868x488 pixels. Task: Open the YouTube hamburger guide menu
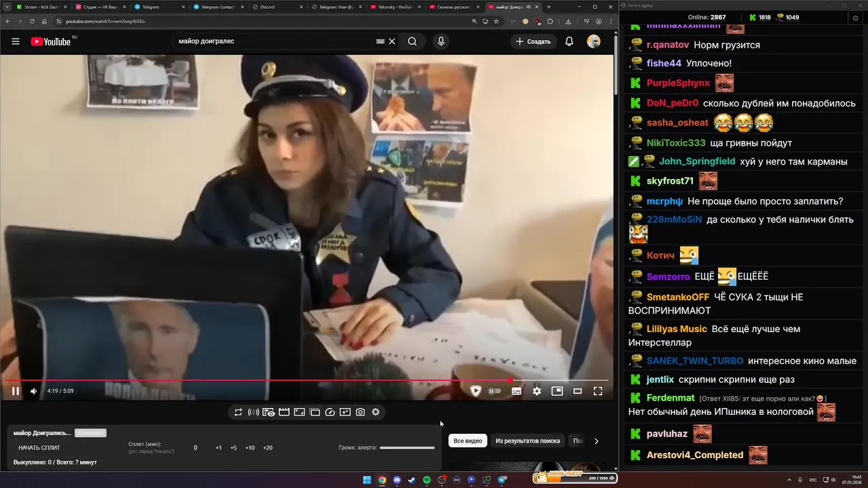pos(15,41)
